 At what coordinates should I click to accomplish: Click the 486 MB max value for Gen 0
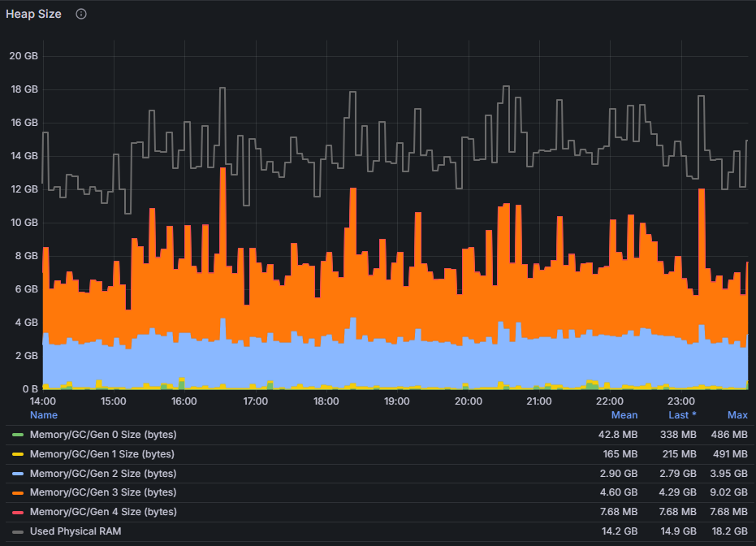[729, 435]
